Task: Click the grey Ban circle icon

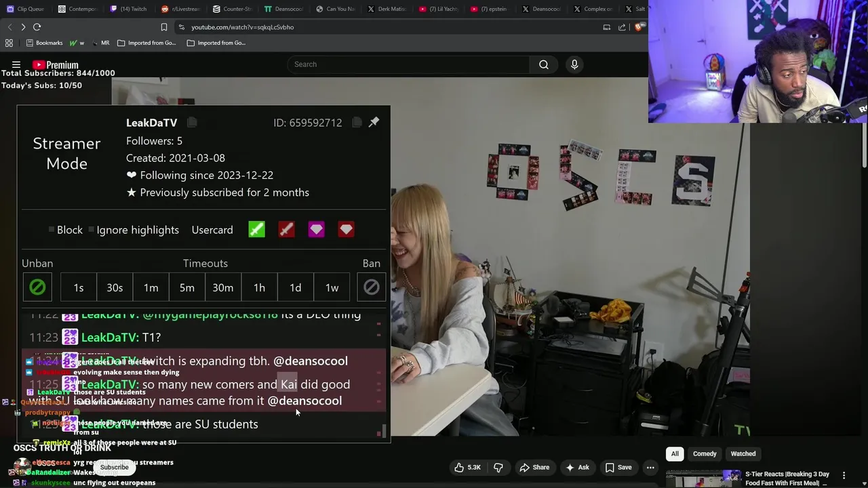Action: 371,287
